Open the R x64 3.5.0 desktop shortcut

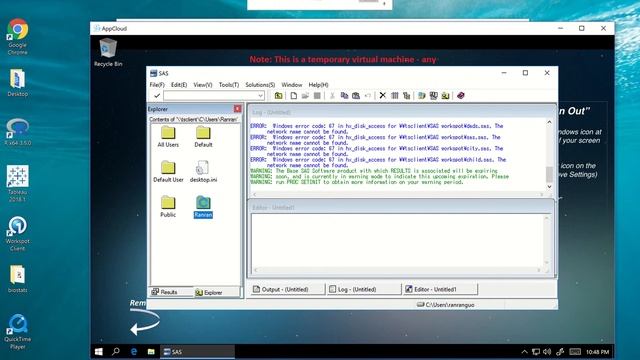point(18,132)
